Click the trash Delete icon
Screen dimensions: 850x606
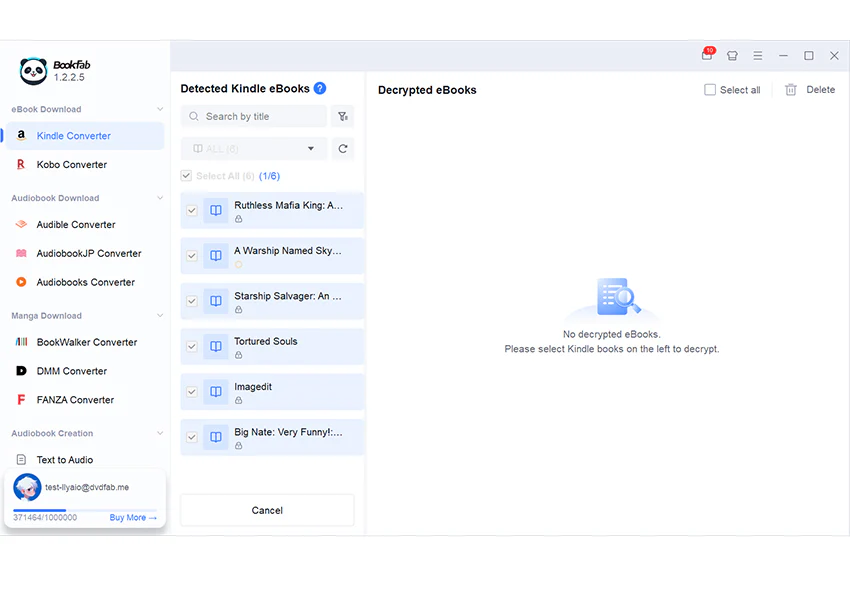click(791, 90)
